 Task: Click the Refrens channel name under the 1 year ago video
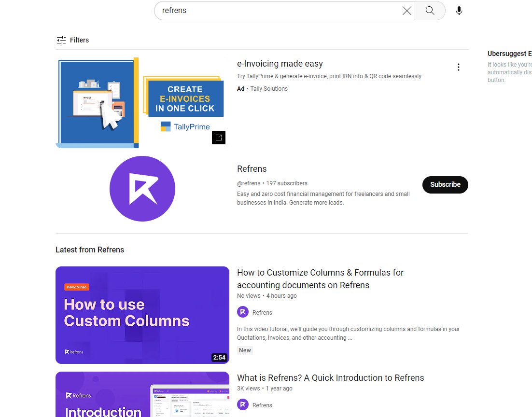262,405
